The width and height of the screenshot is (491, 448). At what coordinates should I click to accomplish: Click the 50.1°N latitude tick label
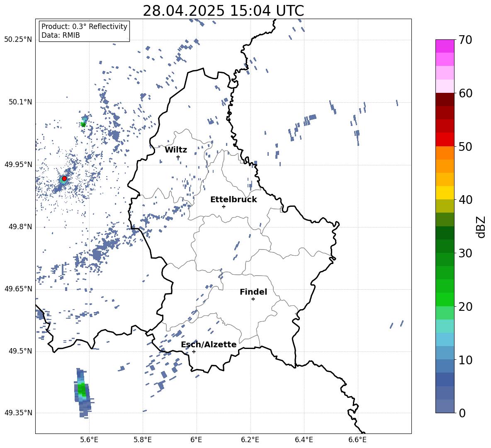[20, 102]
